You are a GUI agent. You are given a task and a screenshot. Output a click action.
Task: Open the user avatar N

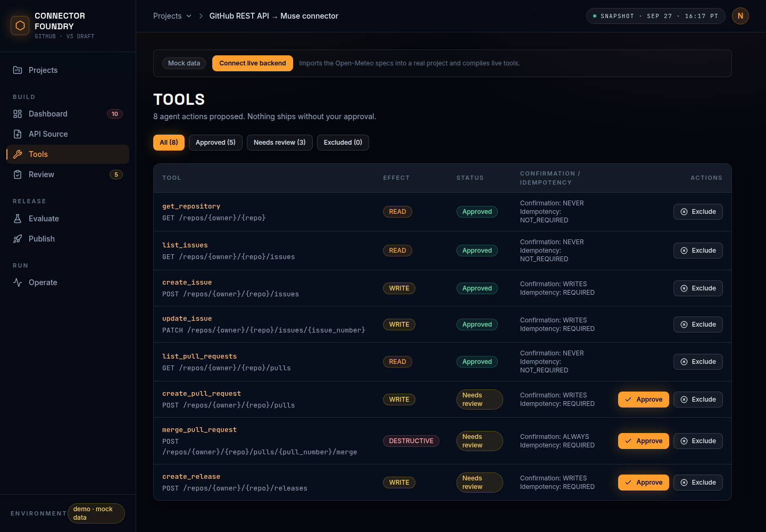pos(740,16)
